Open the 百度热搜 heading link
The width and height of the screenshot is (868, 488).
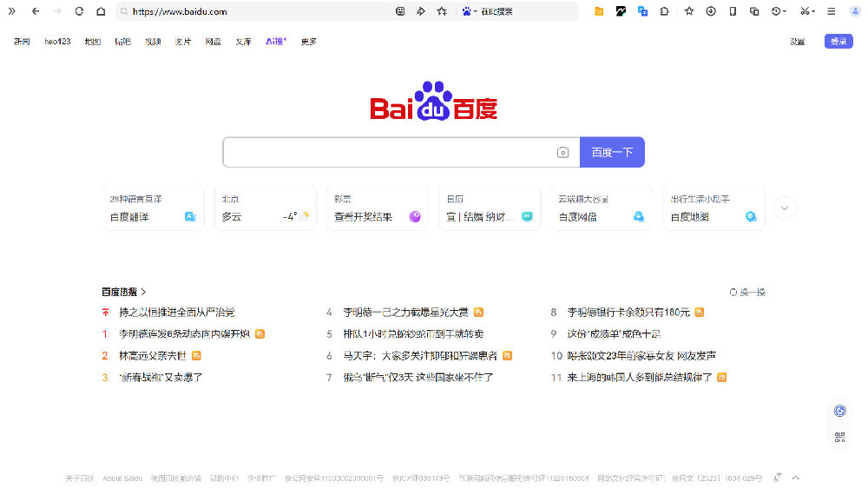click(123, 292)
